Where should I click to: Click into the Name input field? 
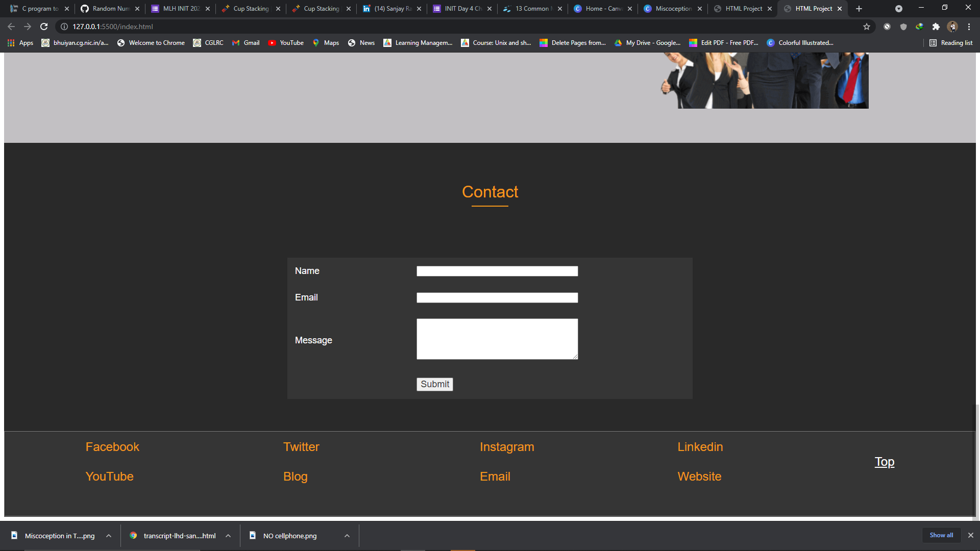point(497,271)
